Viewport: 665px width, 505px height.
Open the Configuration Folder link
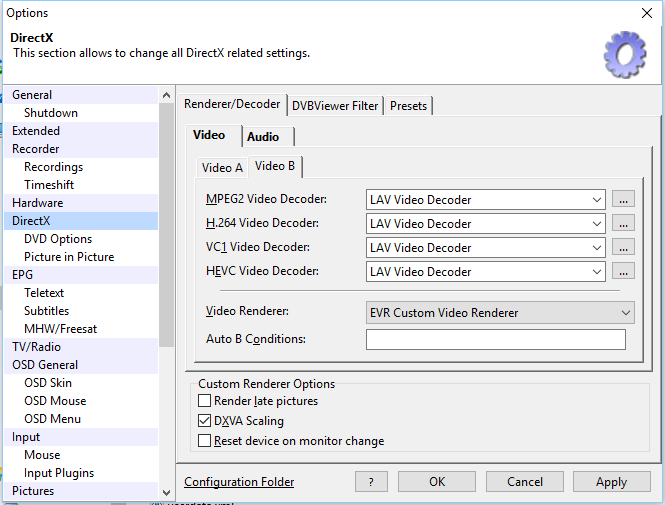(x=239, y=482)
